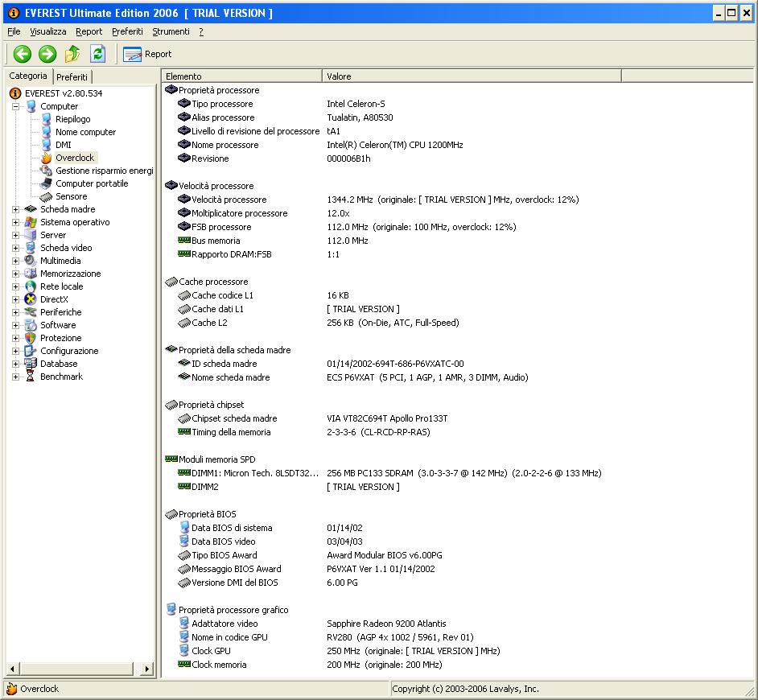758x700 pixels.
Task: Select the Moltiplicatore processore row
Action: [x=264, y=213]
